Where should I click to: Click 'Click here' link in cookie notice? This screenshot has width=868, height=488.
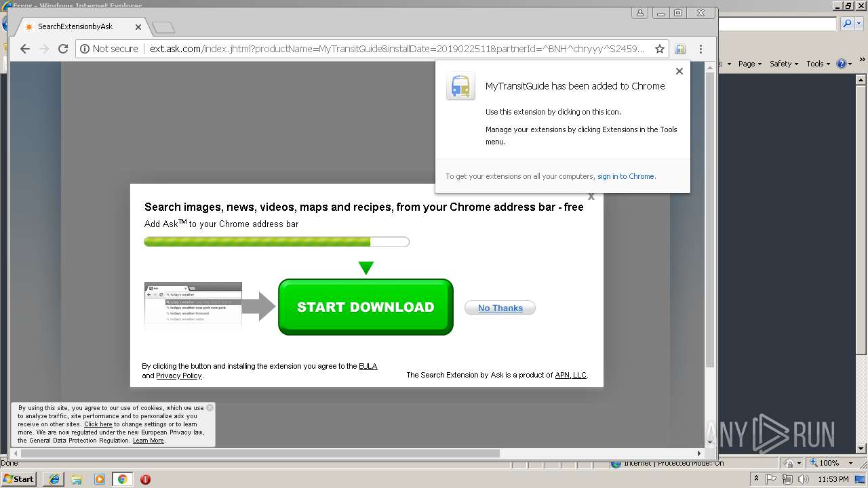[x=98, y=424]
